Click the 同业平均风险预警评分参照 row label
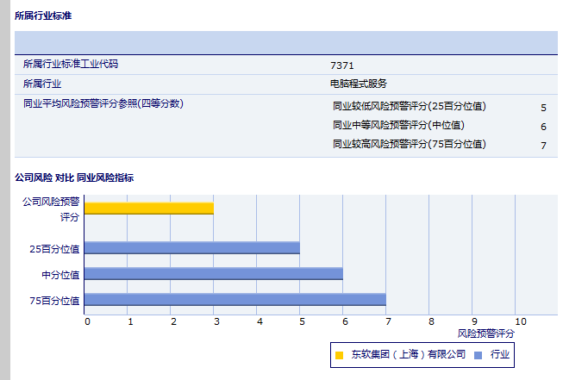 click(103, 104)
